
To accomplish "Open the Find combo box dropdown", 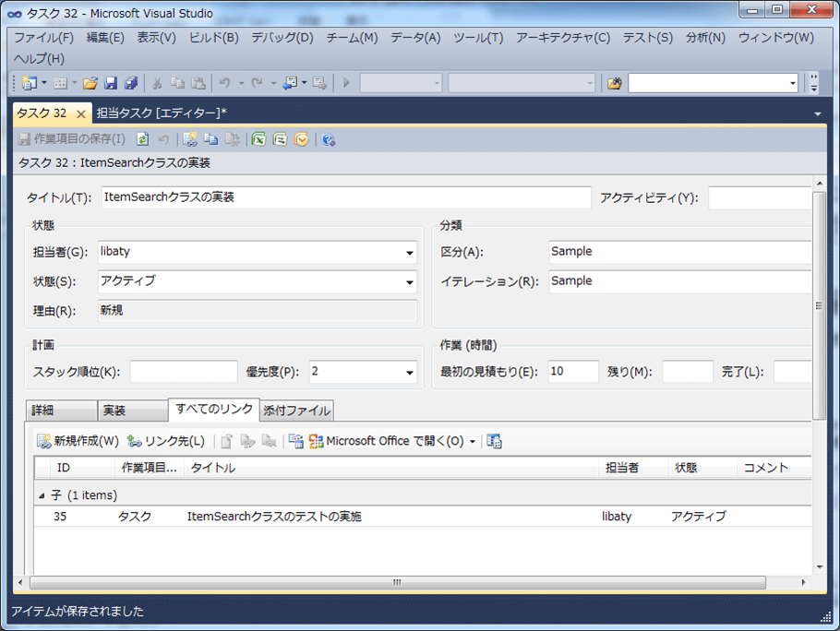I will 792,84.
